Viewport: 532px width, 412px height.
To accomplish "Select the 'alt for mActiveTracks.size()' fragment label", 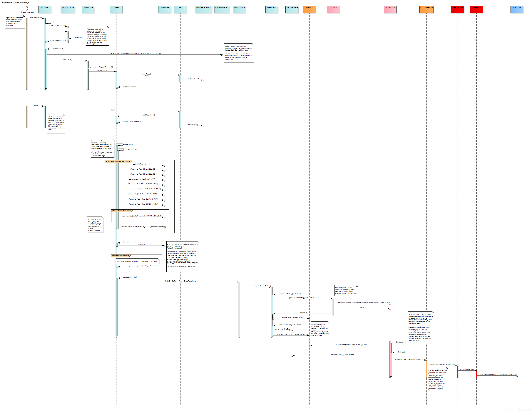I will point(118,162).
